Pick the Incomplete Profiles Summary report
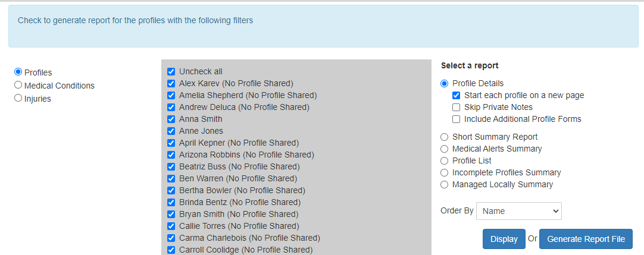 (x=445, y=172)
